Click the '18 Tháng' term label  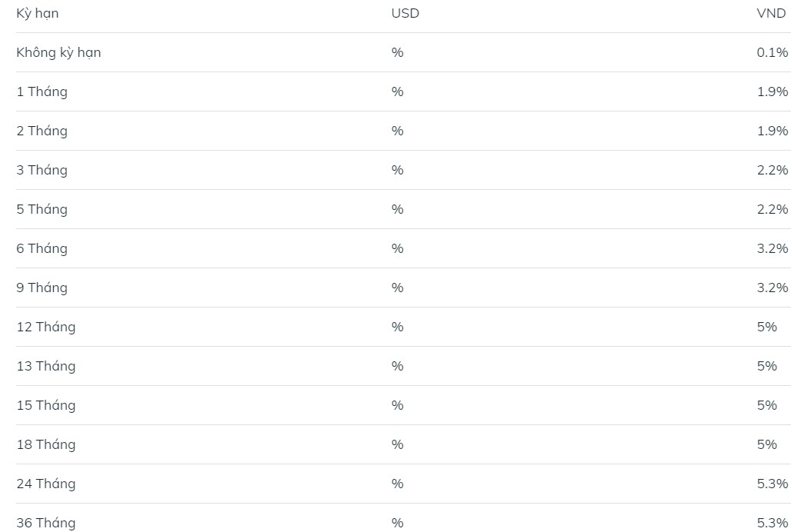tap(46, 445)
